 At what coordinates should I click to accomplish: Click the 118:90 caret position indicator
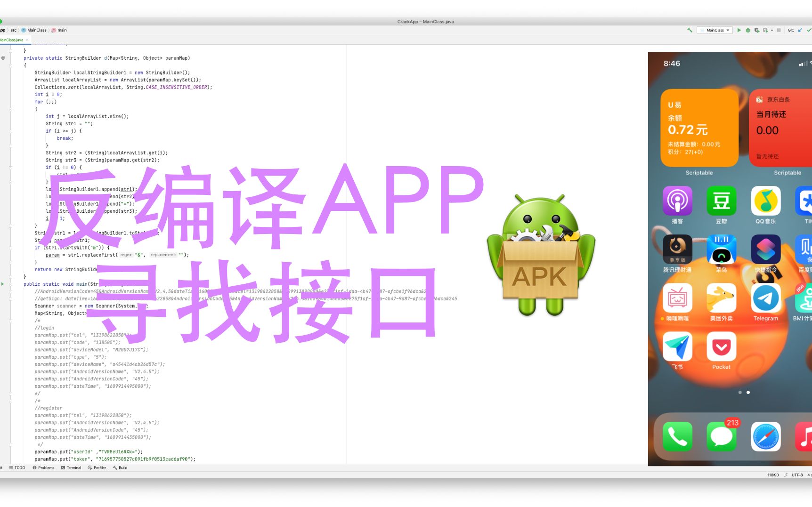point(773,475)
